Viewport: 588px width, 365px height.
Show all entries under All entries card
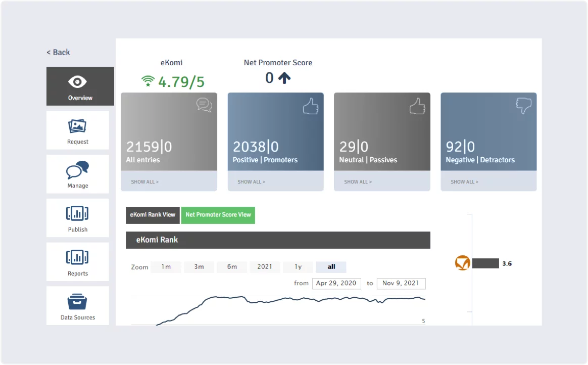point(145,182)
